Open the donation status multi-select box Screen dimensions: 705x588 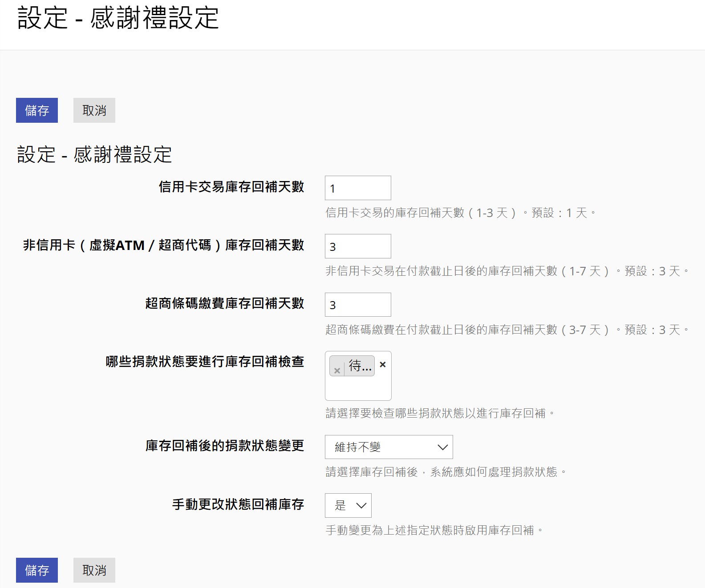tap(358, 388)
